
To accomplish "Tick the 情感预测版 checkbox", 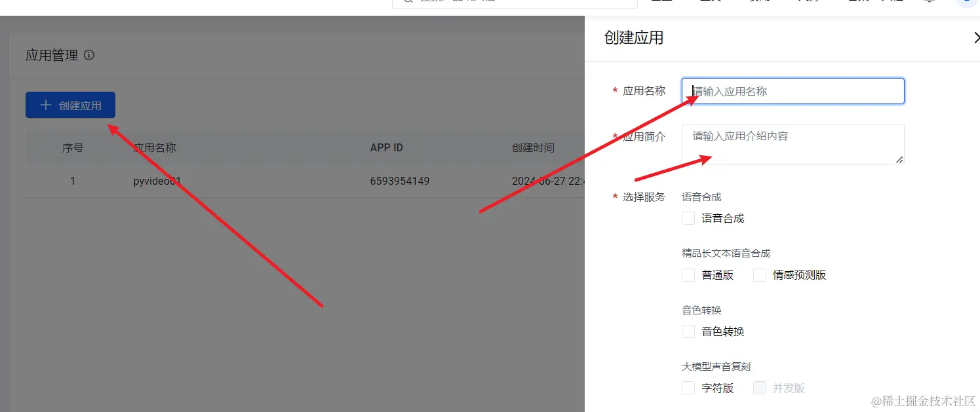I will click(760, 275).
